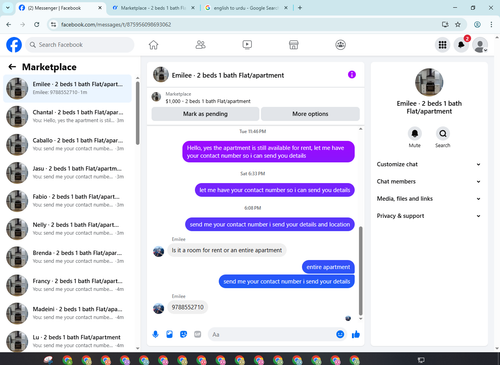Bookmark this page with the star
This screenshot has width=500, height=365.
tap(458, 24)
